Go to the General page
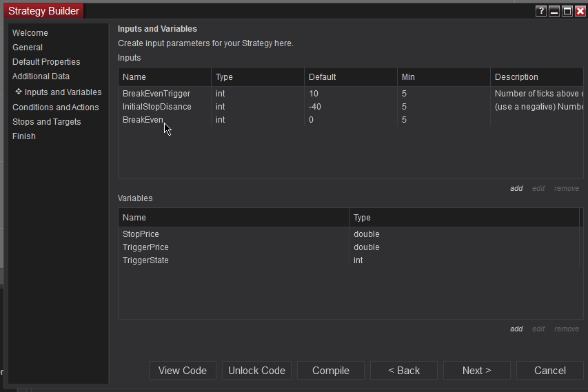This screenshot has height=392, width=588. click(x=28, y=48)
